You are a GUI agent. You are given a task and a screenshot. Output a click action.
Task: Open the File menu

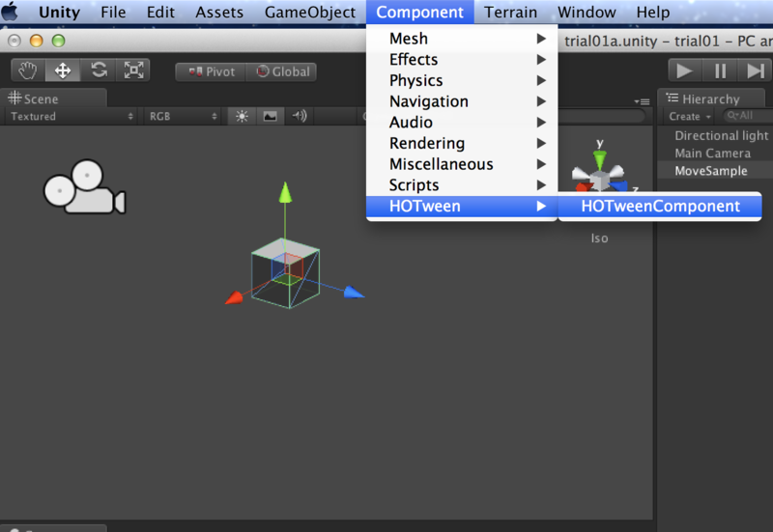point(113,12)
